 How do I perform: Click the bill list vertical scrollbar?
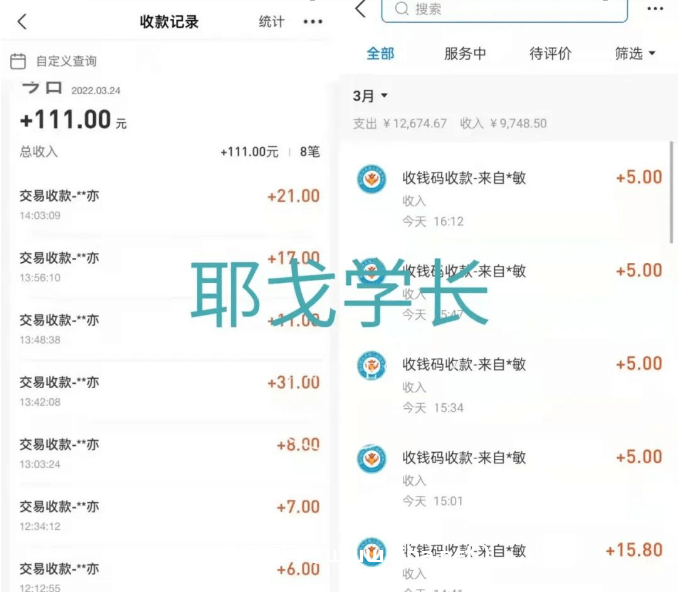(x=671, y=192)
